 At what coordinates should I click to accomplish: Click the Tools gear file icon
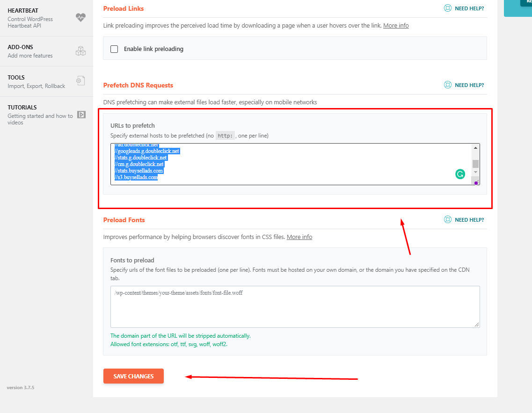point(80,81)
